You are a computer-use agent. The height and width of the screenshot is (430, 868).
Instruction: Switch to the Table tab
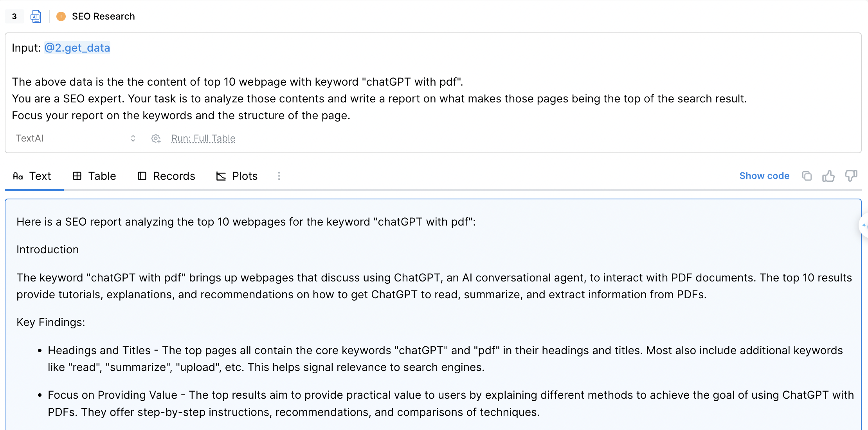94,176
